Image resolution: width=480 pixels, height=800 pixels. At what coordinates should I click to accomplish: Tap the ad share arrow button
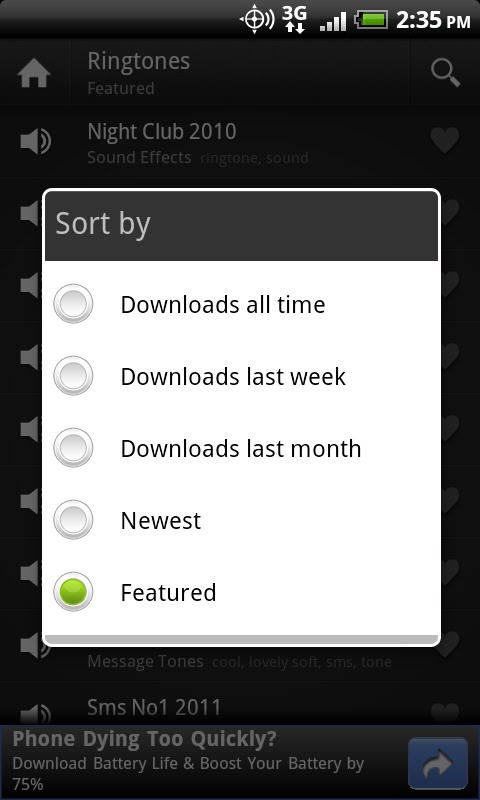[x=438, y=763]
